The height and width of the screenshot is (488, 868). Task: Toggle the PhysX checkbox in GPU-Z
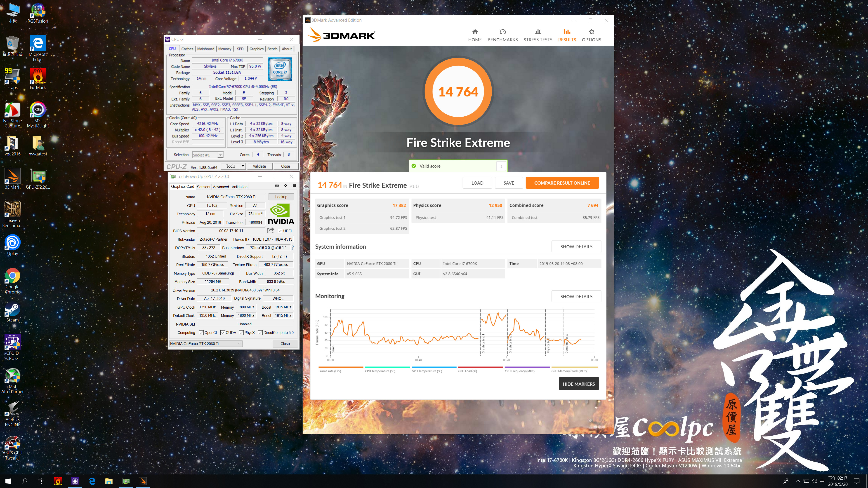coord(241,333)
